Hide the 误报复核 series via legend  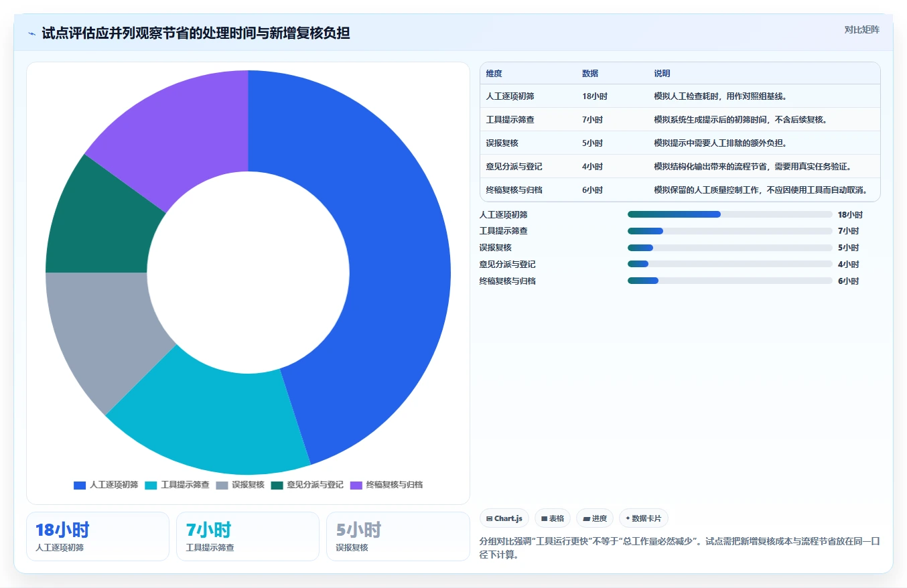tap(240, 485)
